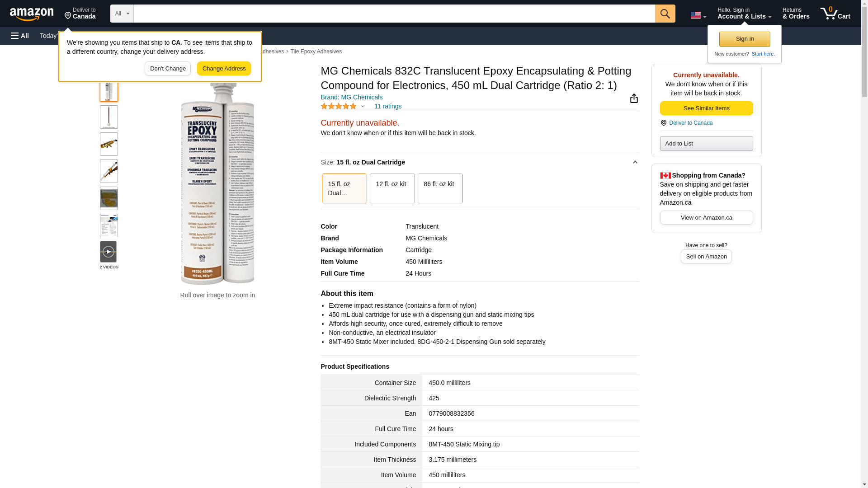
Task: Select the 86 fl. oz kit size
Action: click(x=440, y=188)
